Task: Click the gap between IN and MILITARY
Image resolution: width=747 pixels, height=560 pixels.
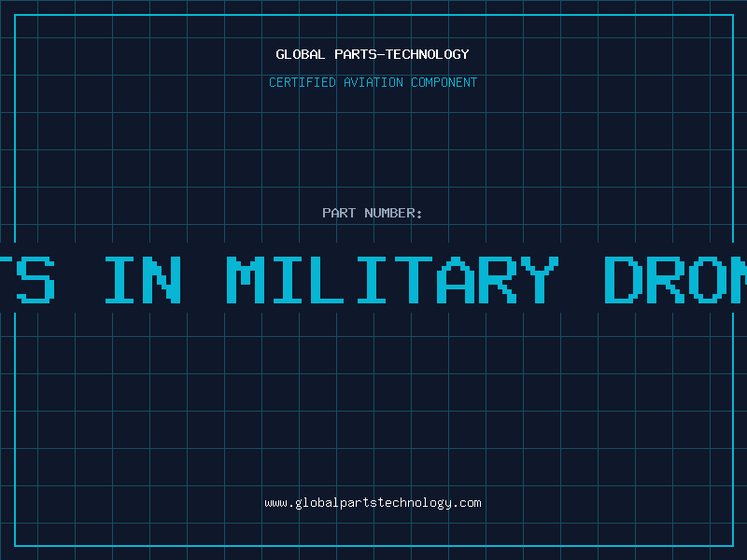Action: (204, 279)
